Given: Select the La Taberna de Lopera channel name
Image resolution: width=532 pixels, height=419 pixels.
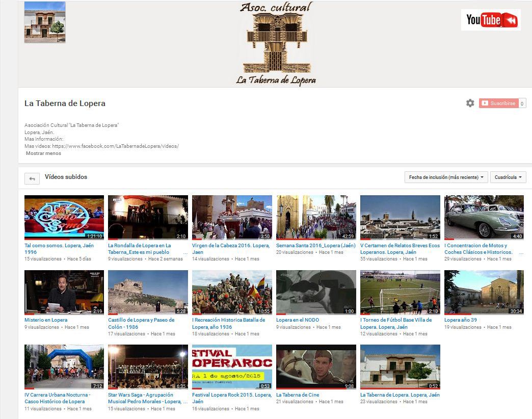Looking at the screenshot, I should click(x=65, y=103).
